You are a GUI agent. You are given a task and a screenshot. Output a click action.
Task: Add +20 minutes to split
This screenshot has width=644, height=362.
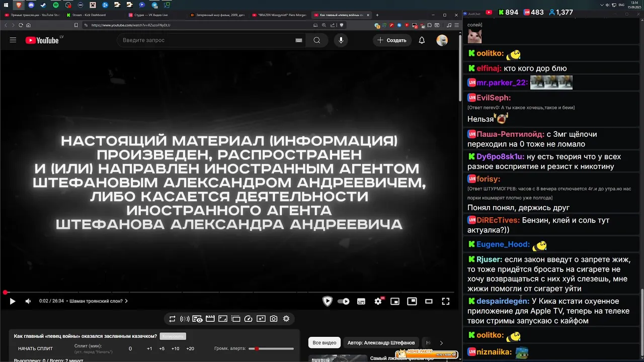(x=190, y=348)
